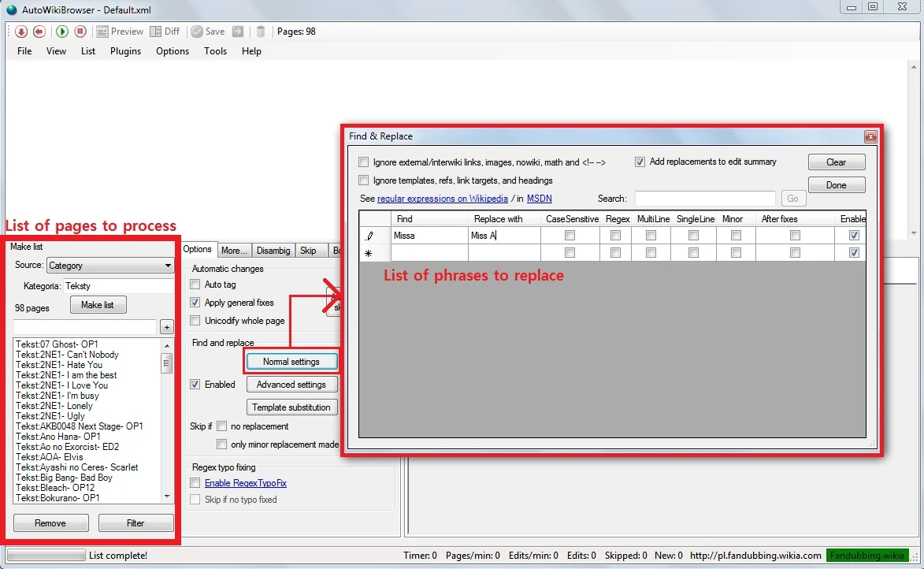This screenshot has width=924, height=569.
Task: Switch to the Skip tab
Action: 308,251
